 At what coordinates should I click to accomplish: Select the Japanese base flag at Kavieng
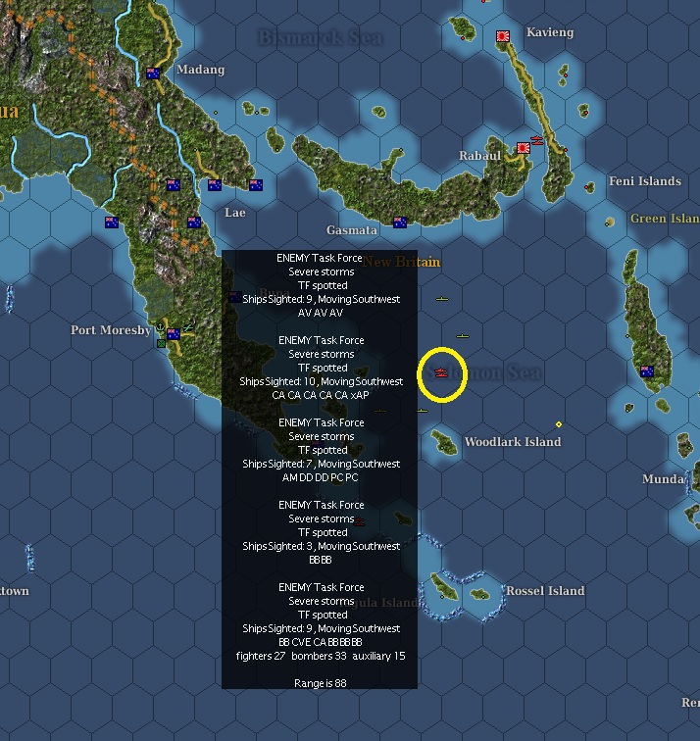pyautogui.click(x=503, y=36)
